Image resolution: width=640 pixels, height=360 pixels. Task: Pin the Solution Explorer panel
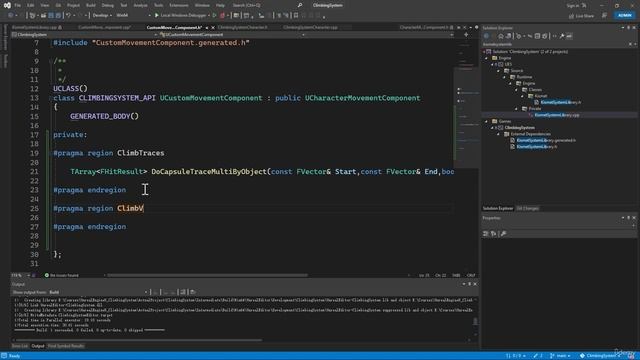point(629,28)
